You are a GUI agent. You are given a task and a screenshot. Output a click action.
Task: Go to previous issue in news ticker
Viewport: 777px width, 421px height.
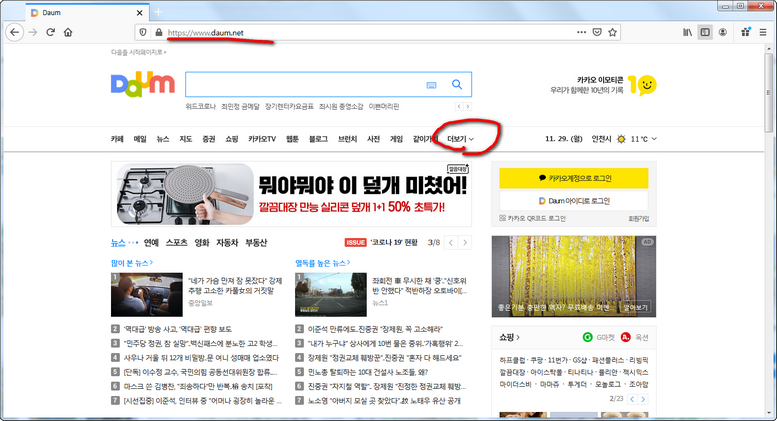[x=451, y=243]
